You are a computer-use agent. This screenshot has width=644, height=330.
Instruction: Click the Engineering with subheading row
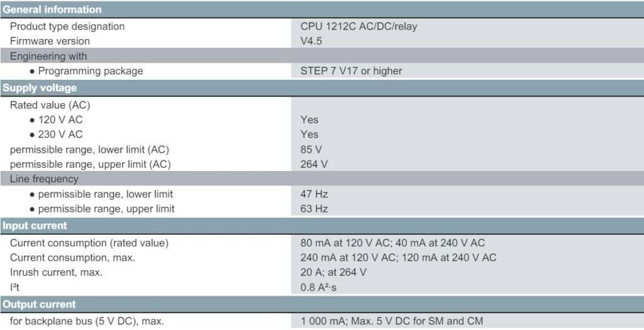coord(322,56)
